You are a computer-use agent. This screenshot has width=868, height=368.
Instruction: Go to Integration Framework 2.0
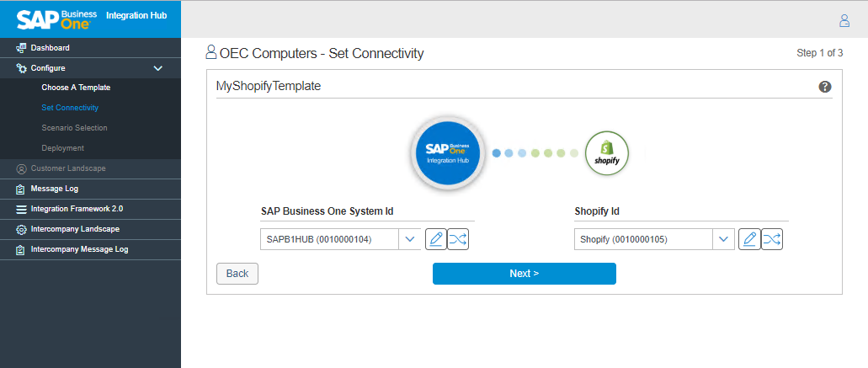point(77,209)
